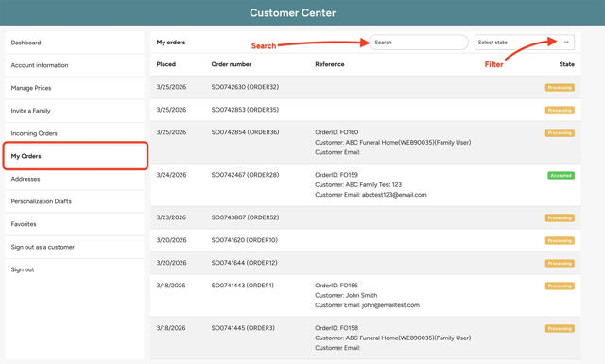This screenshot has height=364, width=605.
Task: Open order SO0741443 (ORDER1)
Action: pyautogui.click(x=242, y=286)
